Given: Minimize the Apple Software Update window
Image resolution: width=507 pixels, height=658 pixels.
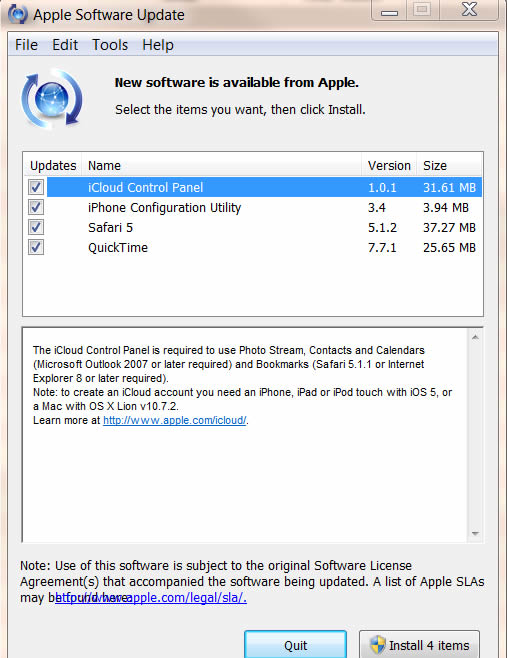Looking at the screenshot, I should point(389,11).
